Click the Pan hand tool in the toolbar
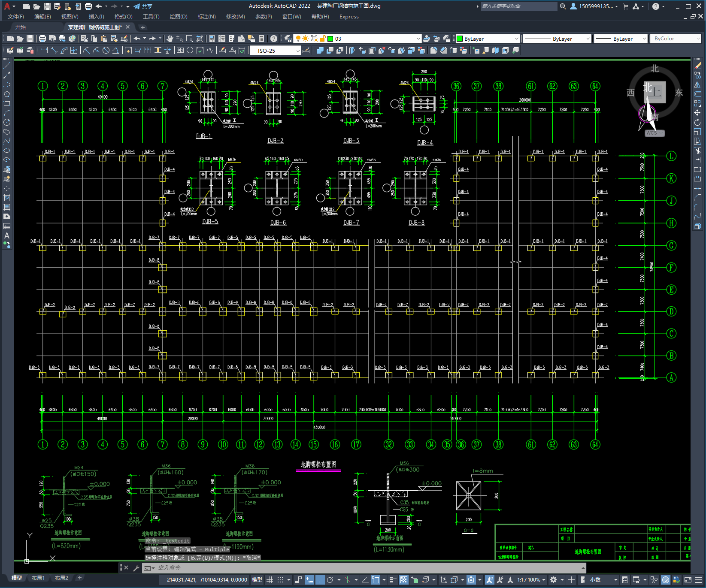This screenshot has height=588, width=706. click(x=170, y=39)
